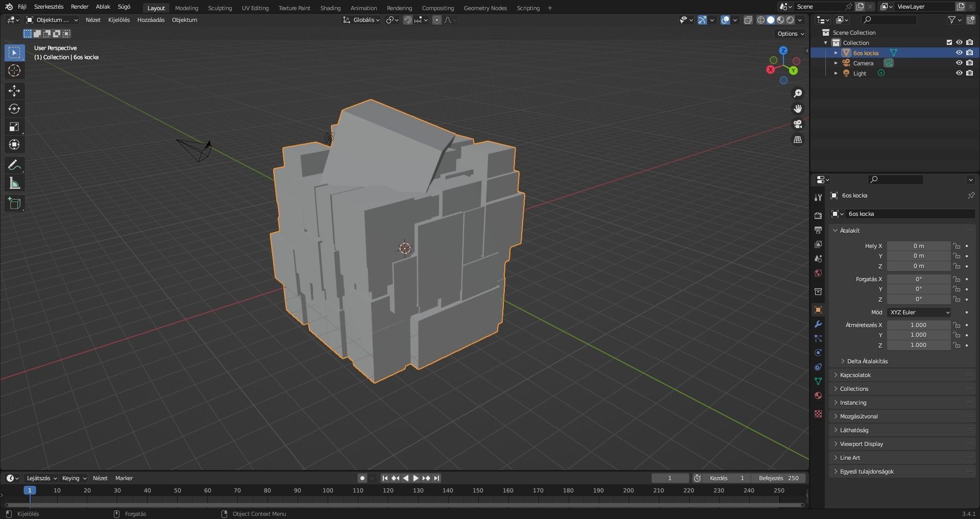Click the outliner search field
This screenshot has width=980, height=519.
click(x=889, y=20)
